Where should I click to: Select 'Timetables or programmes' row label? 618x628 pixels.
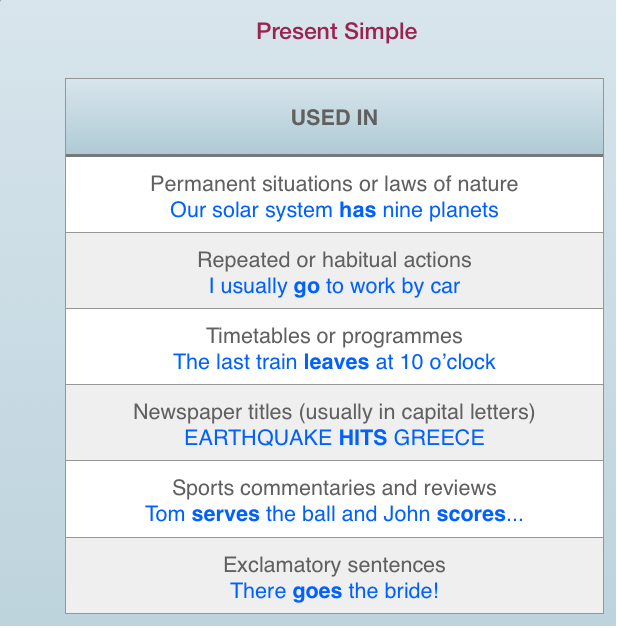tap(334, 336)
